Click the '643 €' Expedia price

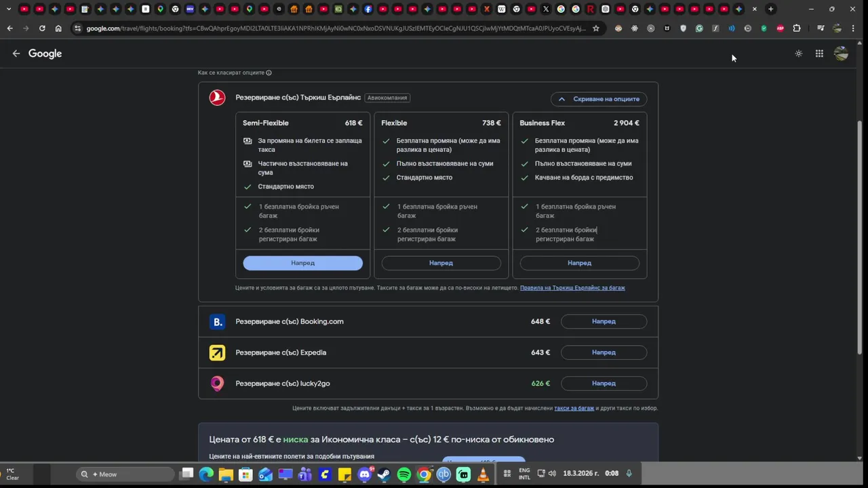540,352
